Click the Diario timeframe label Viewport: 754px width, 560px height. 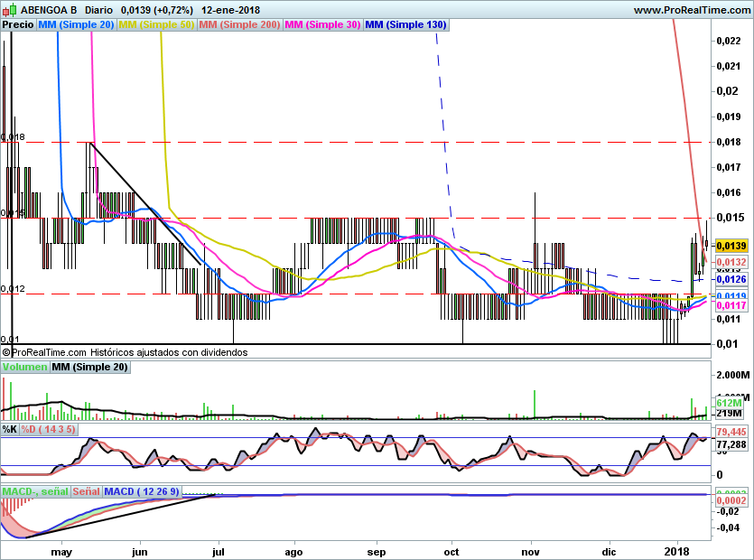(x=98, y=9)
